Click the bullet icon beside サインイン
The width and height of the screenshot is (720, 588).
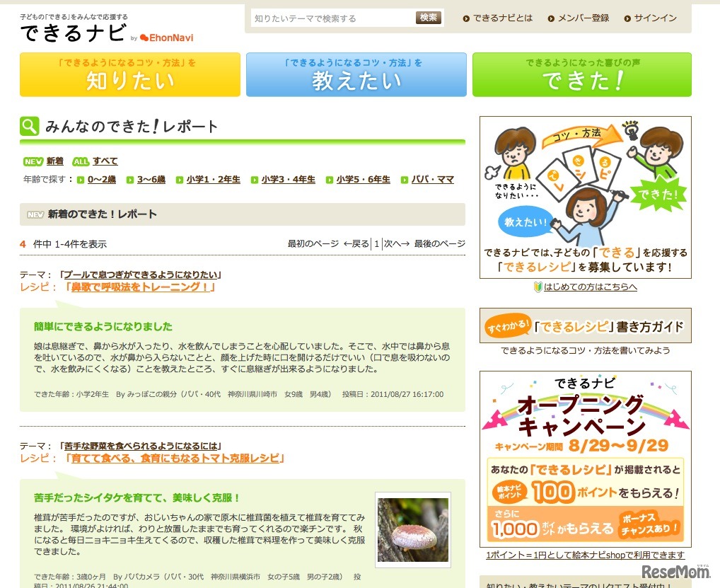(x=627, y=19)
